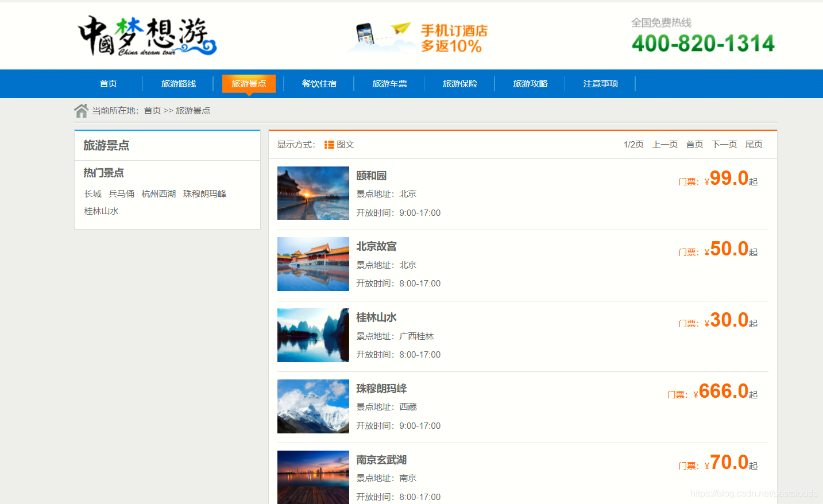Click the home icon in the breadcrumb

[81, 110]
